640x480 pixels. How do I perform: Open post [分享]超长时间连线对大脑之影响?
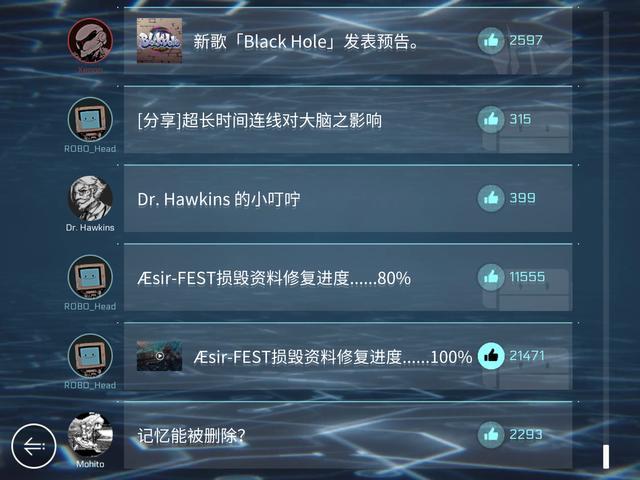click(x=348, y=120)
